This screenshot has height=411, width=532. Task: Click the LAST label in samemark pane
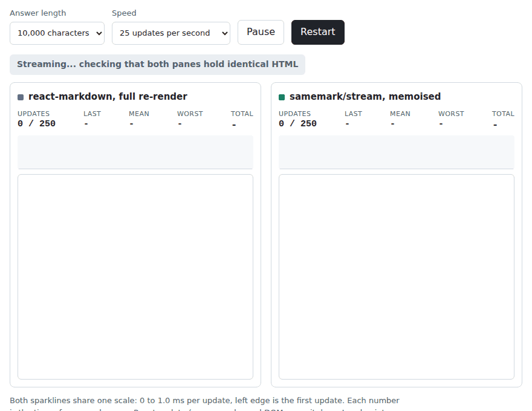(353, 114)
